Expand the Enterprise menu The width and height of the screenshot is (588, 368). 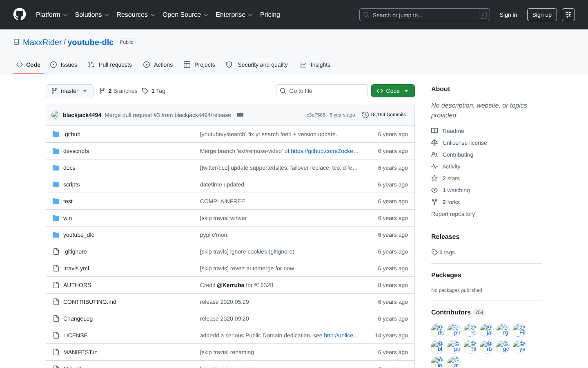[x=234, y=15]
